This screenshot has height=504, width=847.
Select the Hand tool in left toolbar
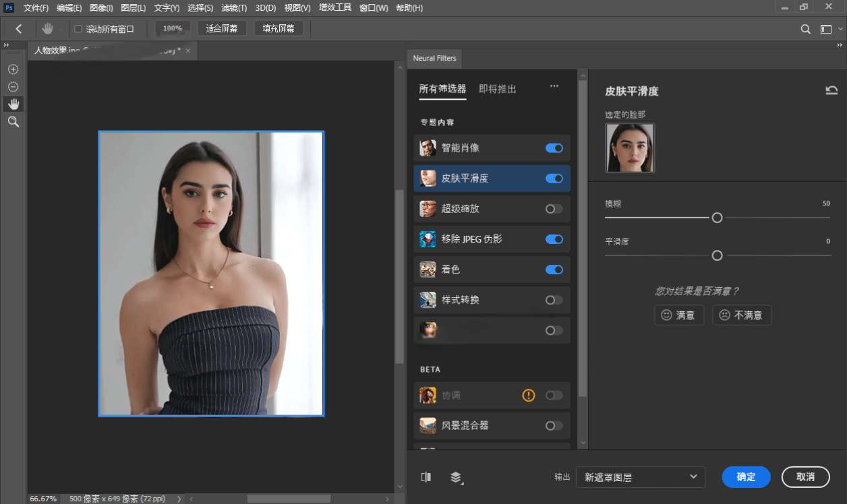[13, 104]
